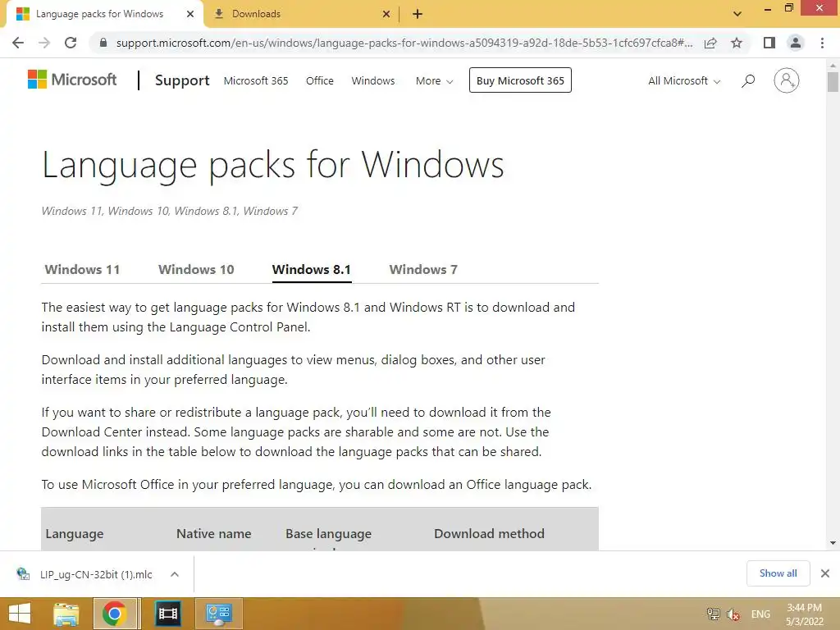
Task: Expand the More dropdown in Microsoft nav
Action: (x=435, y=81)
